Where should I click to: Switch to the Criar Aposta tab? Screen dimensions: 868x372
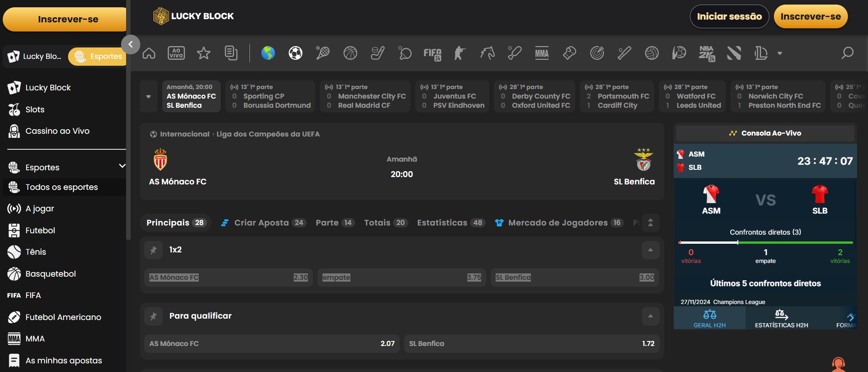263,223
